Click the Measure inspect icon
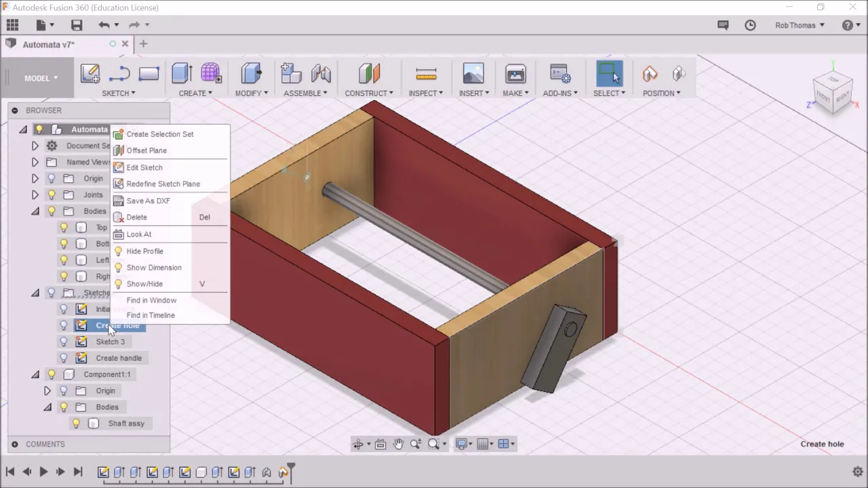868x488 pixels. (x=426, y=73)
